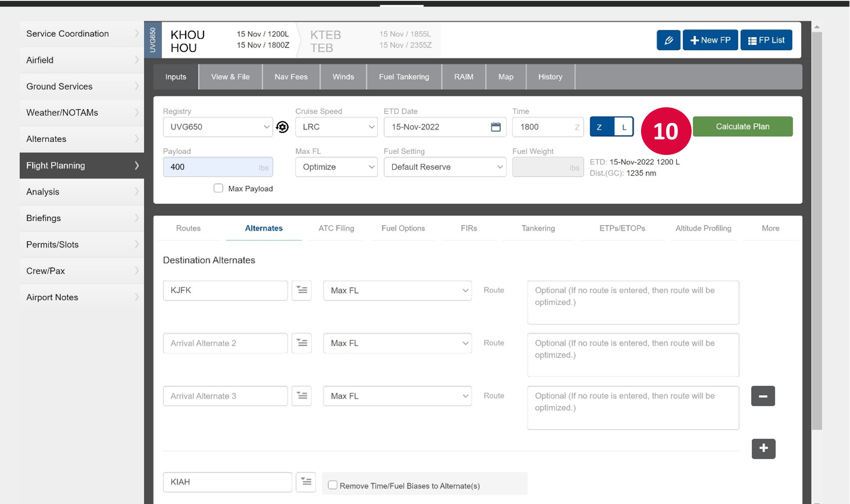Click the KJFK alternate input field

225,290
